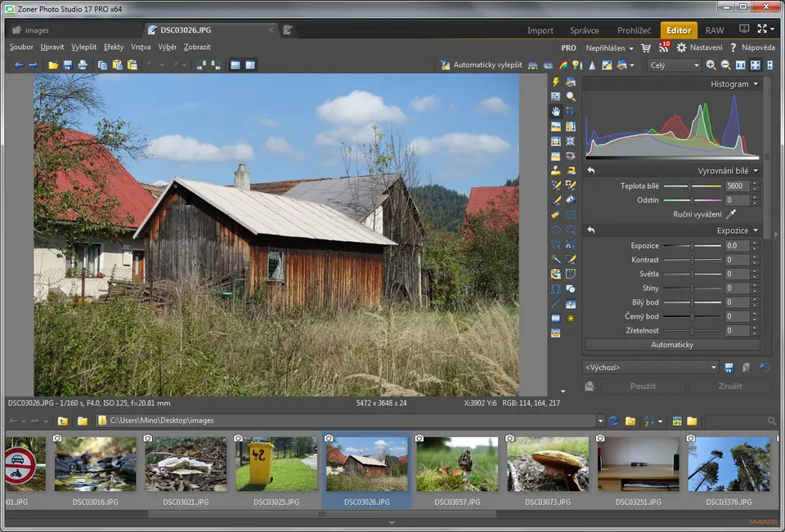Click the Automaticky button in Expozice panel

tap(671, 345)
